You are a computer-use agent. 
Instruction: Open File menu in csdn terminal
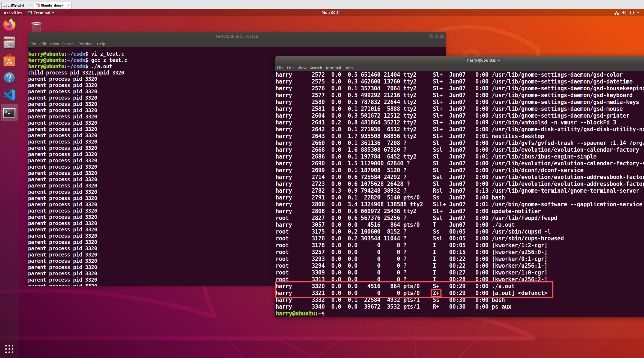tap(33, 44)
